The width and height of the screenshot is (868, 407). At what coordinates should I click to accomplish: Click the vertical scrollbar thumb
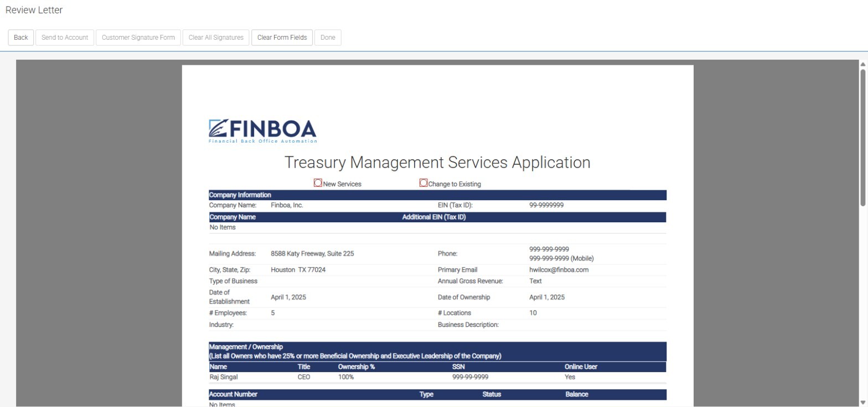pyautogui.click(x=862, y=138)
